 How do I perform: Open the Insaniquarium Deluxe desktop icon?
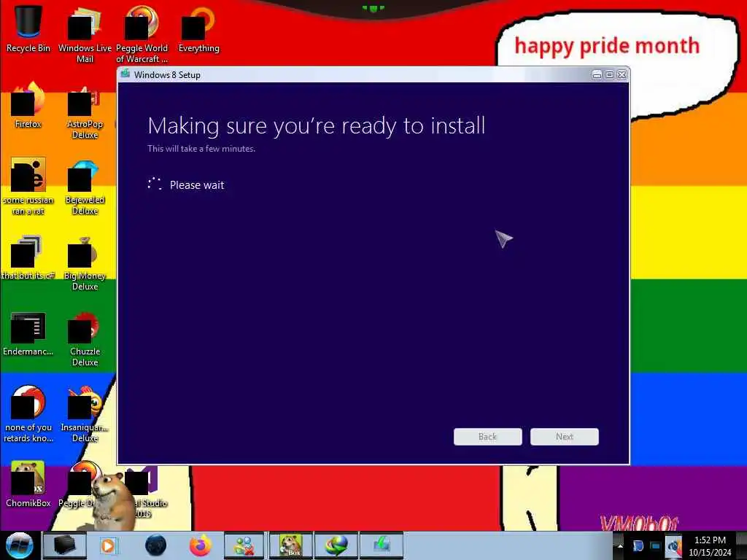coord(85,414)
